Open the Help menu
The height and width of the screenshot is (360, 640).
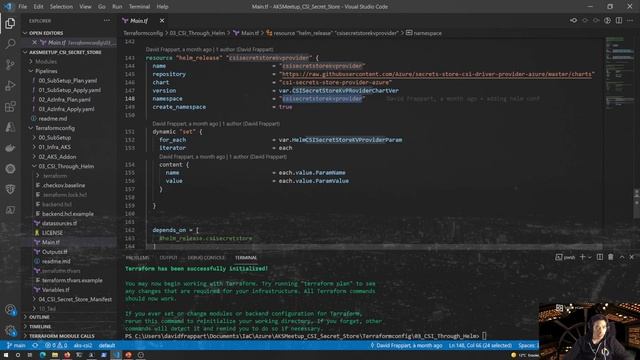162,7
